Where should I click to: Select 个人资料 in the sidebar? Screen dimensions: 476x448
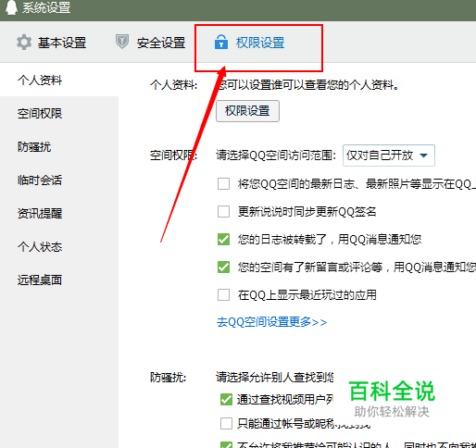40,81
